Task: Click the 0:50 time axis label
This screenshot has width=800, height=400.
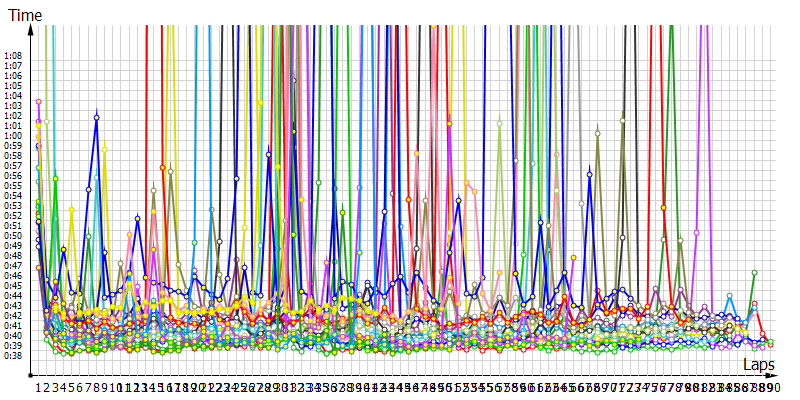Action: point(13,236)
